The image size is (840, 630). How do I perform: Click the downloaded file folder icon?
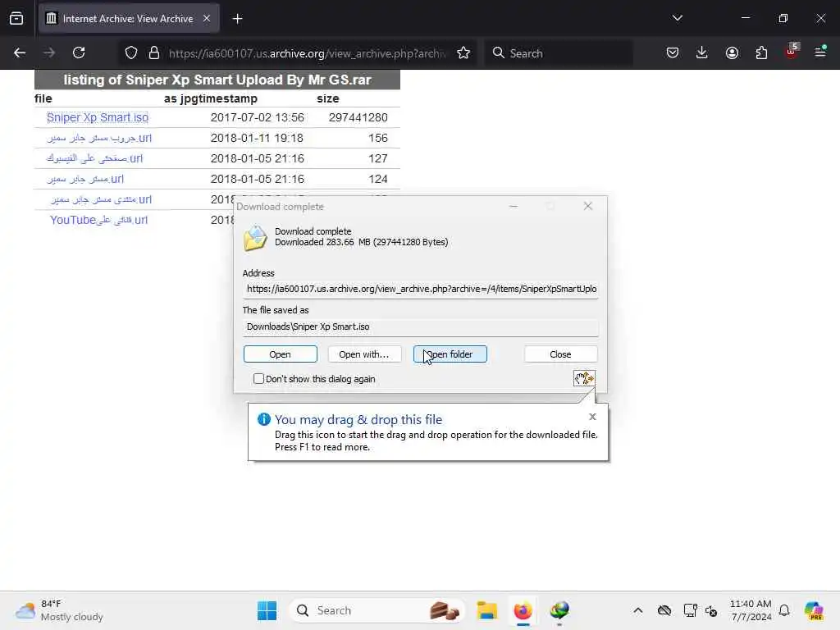click(x=256, y=239)
